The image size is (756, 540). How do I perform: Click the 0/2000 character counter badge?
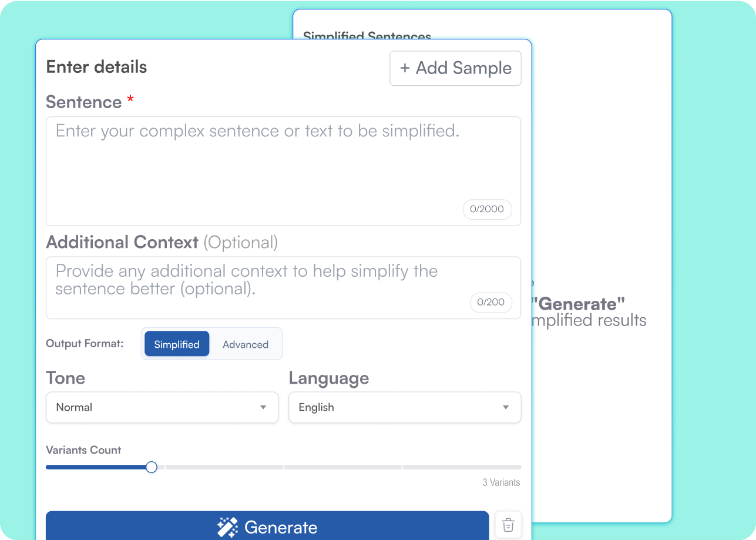pos(487,209)
